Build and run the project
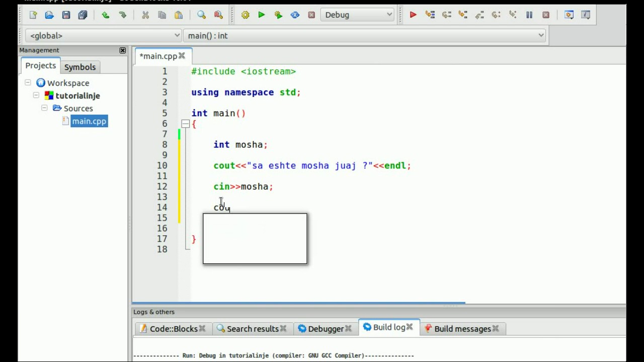 pos(278,15)
